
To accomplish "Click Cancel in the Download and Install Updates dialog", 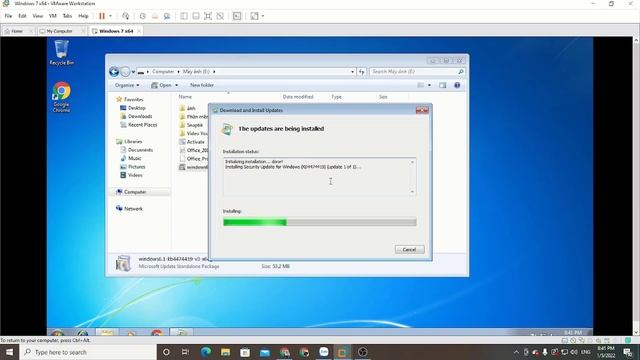I will [x=409, y=249].
